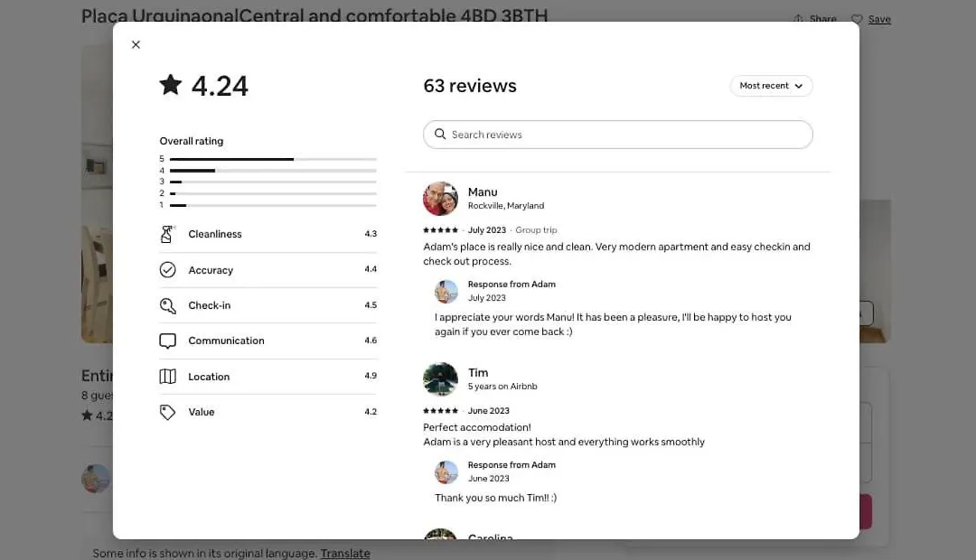
Task: Click the Value price tag icon
Action: point(167,412)
